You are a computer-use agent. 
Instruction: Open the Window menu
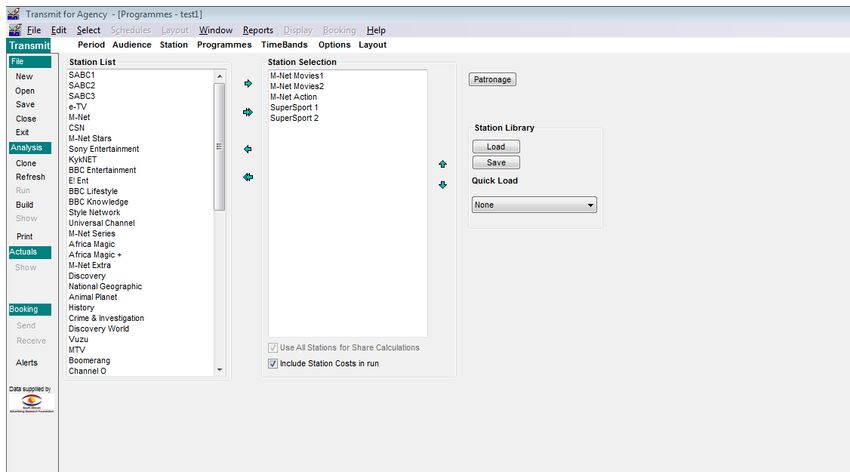coord(215,30)
